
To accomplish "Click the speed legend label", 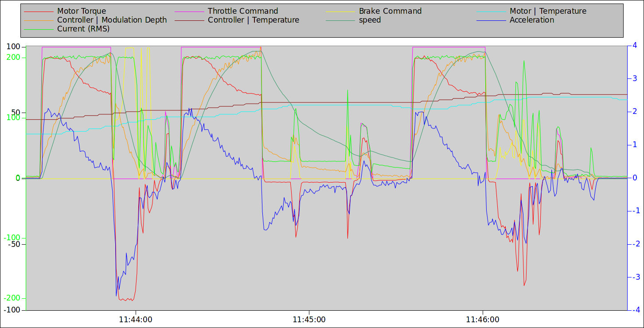I will pos(370,20).
